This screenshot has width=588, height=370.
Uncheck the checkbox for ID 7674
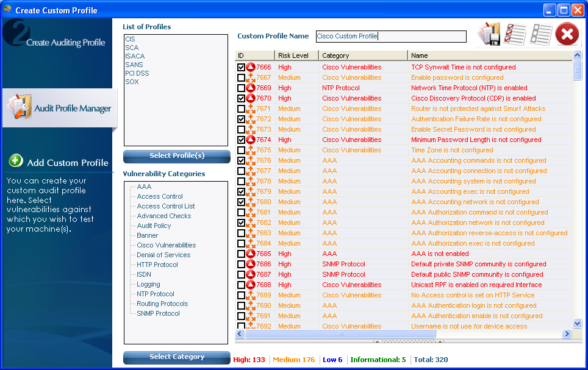pyautogui.click(x=241, y=140)
